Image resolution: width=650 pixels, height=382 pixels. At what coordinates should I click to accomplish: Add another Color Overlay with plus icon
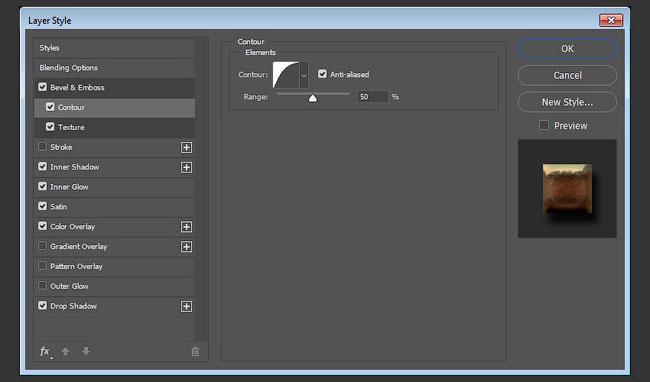tap(187, 227)
